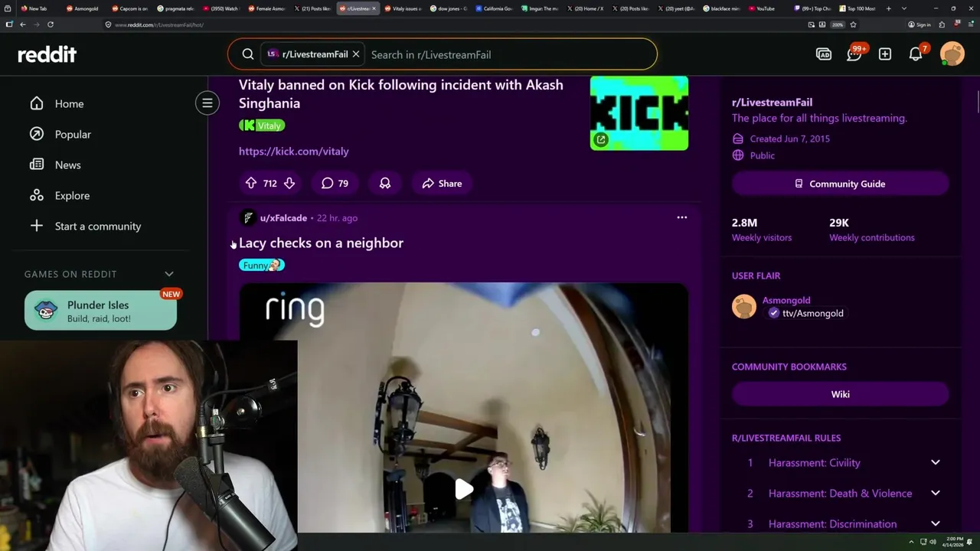Switch to the YouTube tab
Image resolution: width=980 pixels, height=551 pixels.
tap(764, 8)
